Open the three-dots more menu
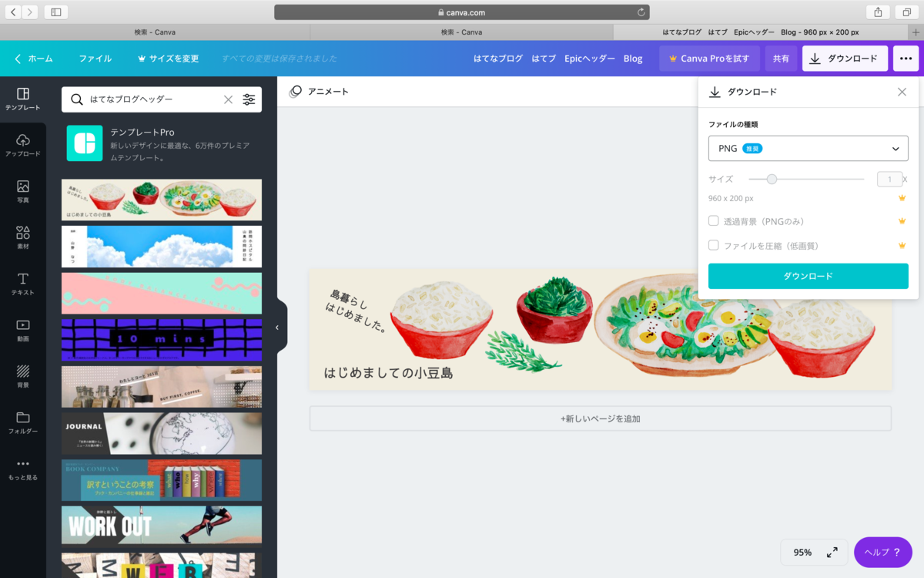This screenshot has height=578, width=924. click(x=906, y=59)
